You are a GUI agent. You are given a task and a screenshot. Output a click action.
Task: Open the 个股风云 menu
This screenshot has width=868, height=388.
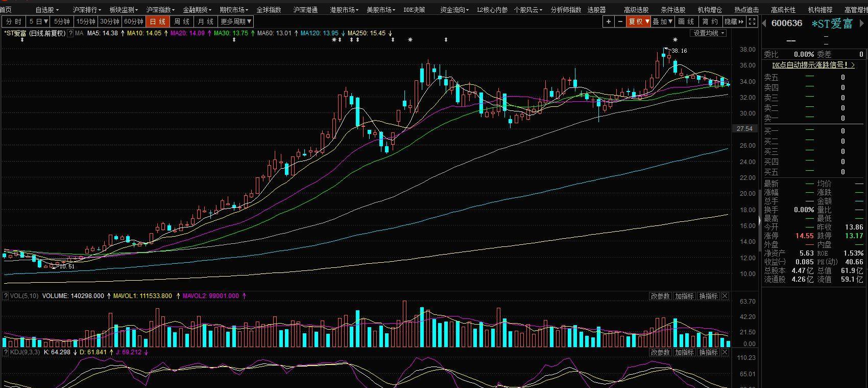(x=528, y=10)
